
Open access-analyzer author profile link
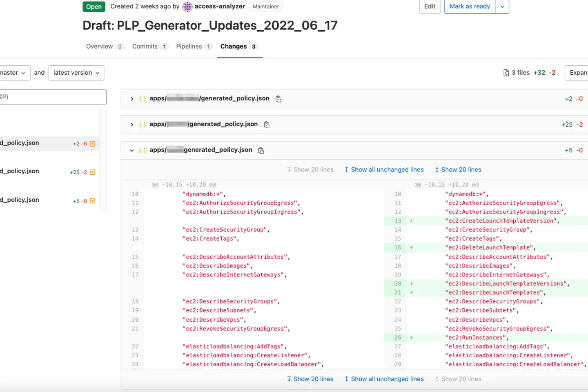[x=220, y=6]
